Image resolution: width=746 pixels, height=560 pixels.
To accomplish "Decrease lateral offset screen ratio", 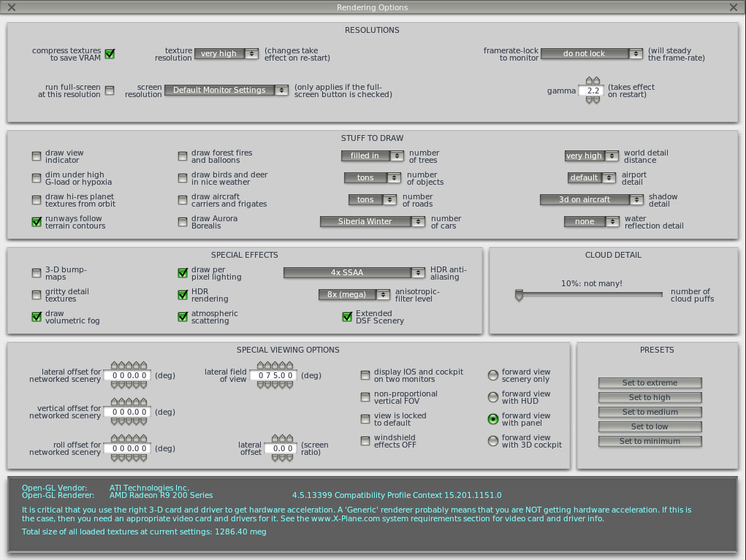I will coord(282,458).
